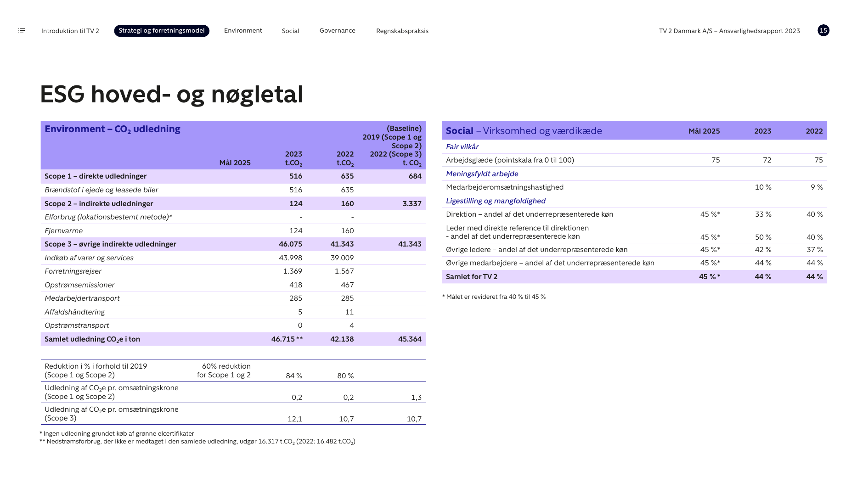Click the Nedstrømsforbrug footnote text
868x488 pixels.
coord(197,442)
